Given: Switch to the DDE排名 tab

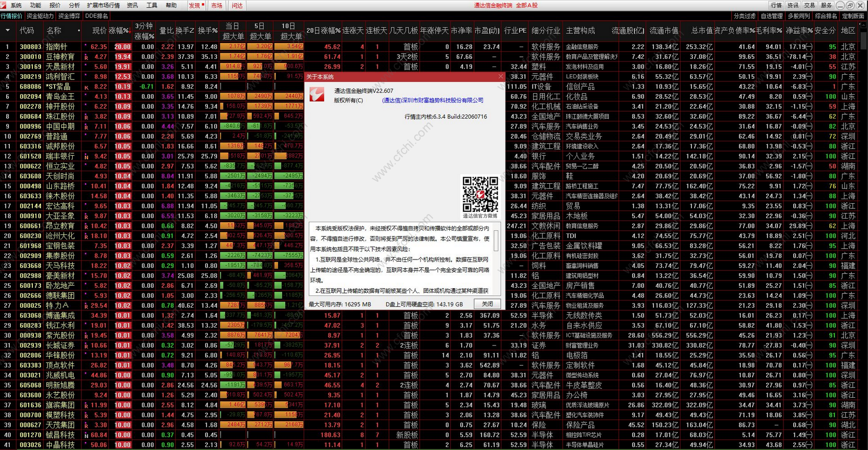Looking at the screenshot, I should coord(96,16).
